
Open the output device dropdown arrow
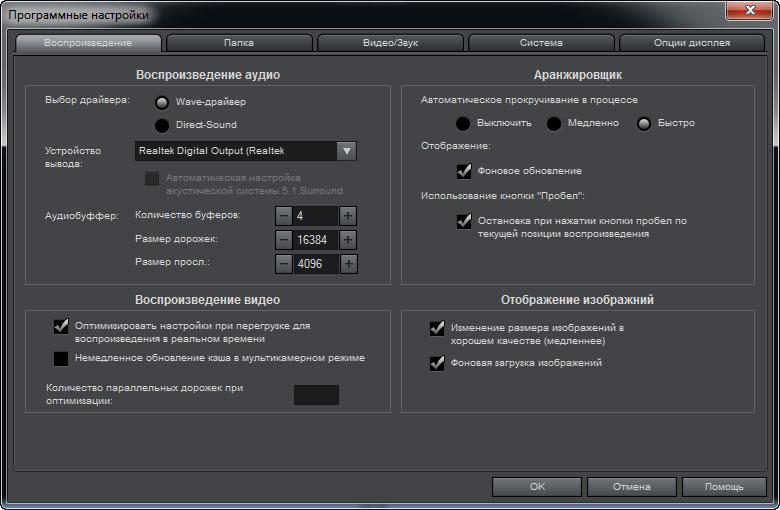(x=347, y=151)
